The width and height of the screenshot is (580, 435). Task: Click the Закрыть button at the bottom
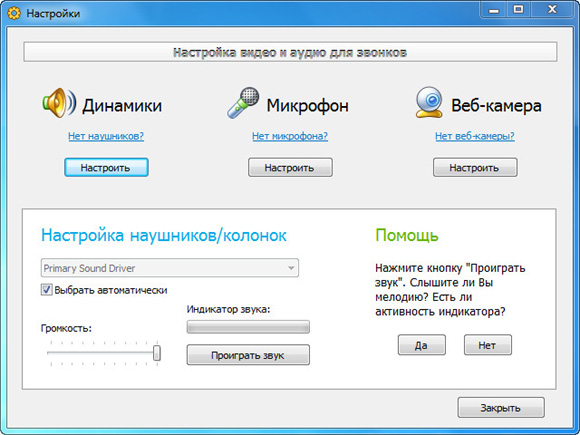[501, 408]
